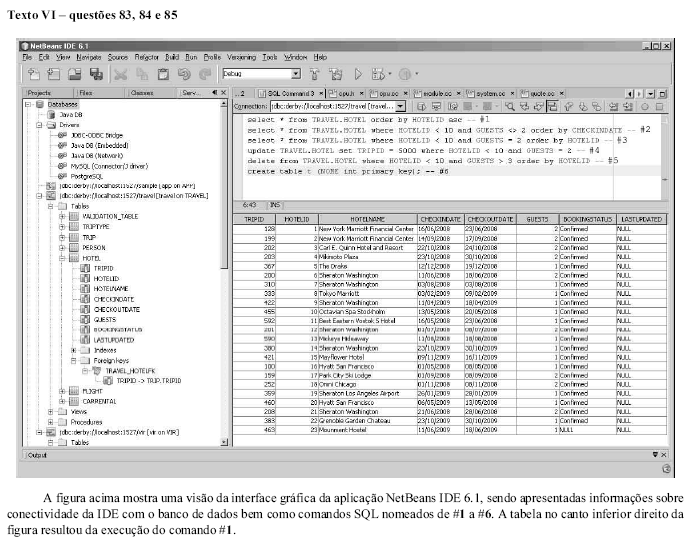The width and height of the screenshot is (692, 538).
Task: Collapse the Databases tree node
Action: pos(28,105)
